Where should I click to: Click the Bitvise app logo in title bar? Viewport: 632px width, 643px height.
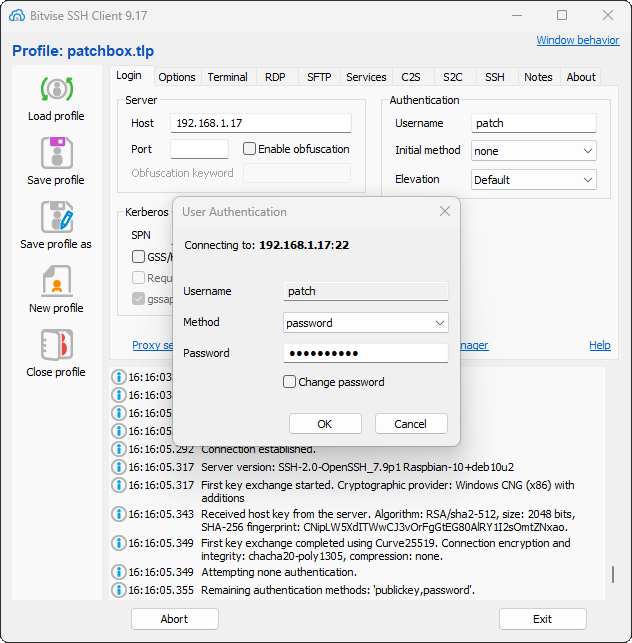point(17,16)
